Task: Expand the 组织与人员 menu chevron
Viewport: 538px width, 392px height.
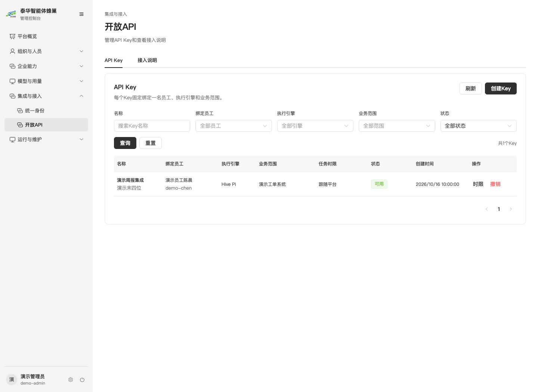Action: pyautogui.click(x=81, y=51)
